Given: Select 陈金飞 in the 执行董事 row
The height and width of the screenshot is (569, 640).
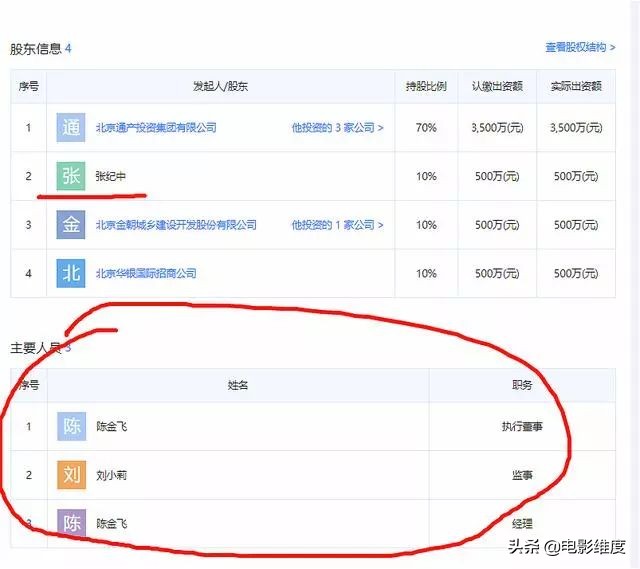Looking at the screenshot, I should (111, 427).
